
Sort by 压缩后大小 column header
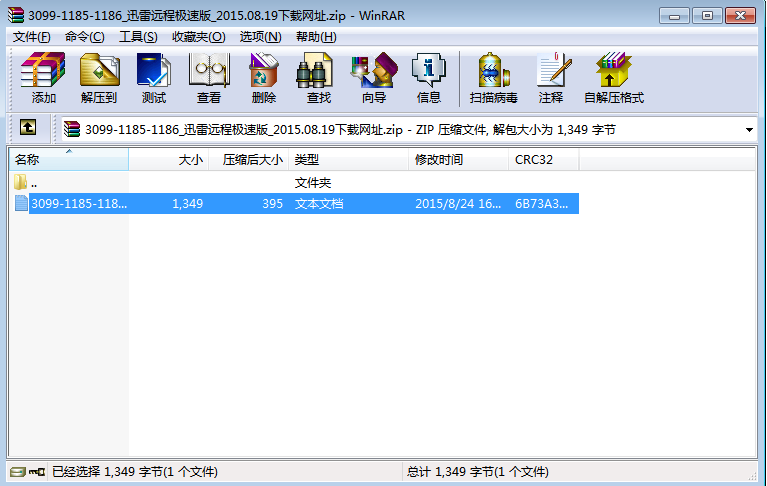pos(249,159)
